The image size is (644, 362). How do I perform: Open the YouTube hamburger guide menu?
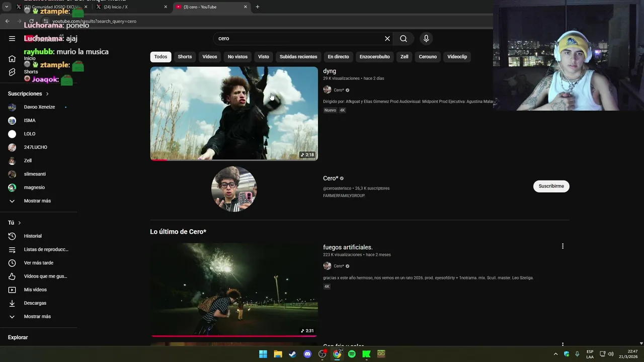(12, 39)
